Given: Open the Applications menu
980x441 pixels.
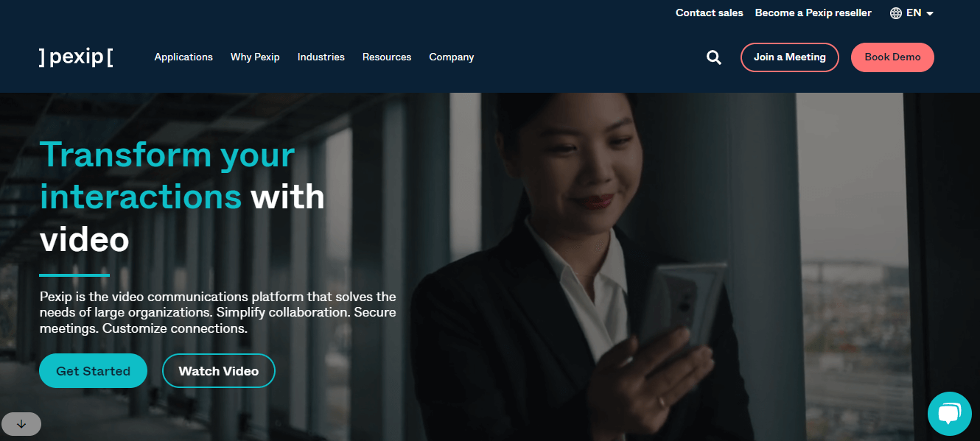Looking at the screenshot, I should [183, 57].
